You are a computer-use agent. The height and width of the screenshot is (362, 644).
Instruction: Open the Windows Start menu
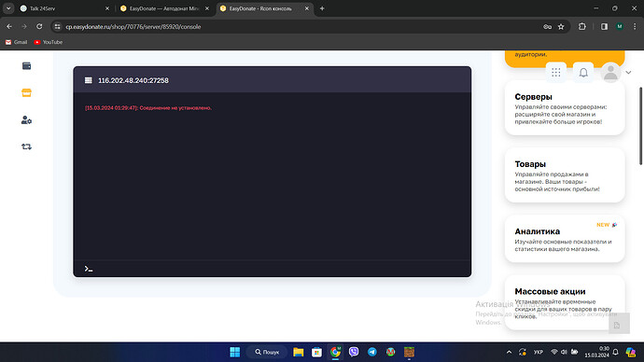[235, 352]
